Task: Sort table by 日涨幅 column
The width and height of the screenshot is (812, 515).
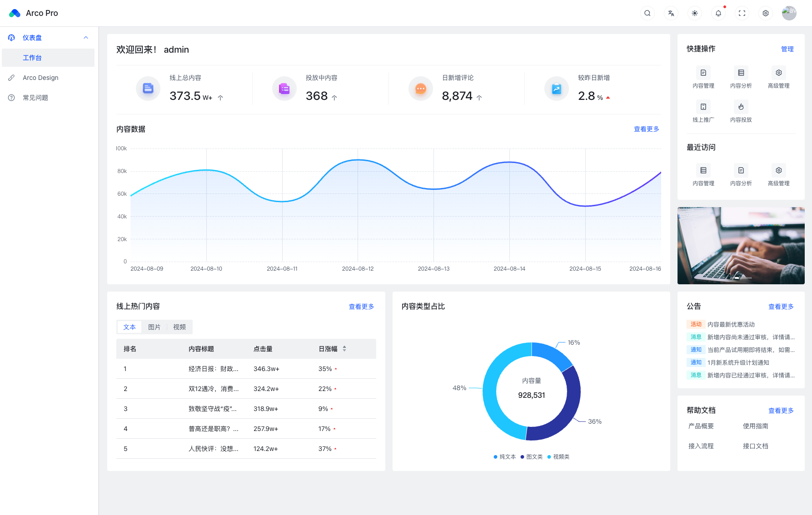Action: (x=344, y=349)
